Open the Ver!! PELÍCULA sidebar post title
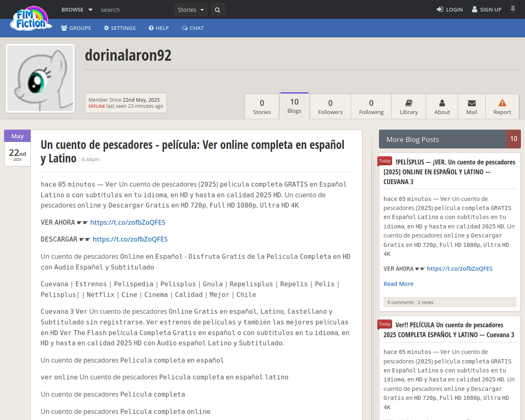Screen dimensions: 525x420 tap(449, 330)
